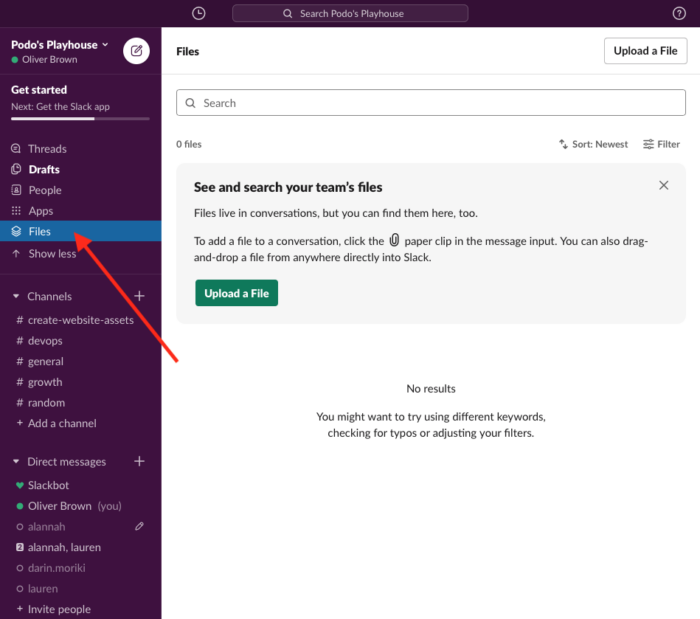Click the file Search input field
The height and width of the screenshot is (619, 700).
click(431, 103)
